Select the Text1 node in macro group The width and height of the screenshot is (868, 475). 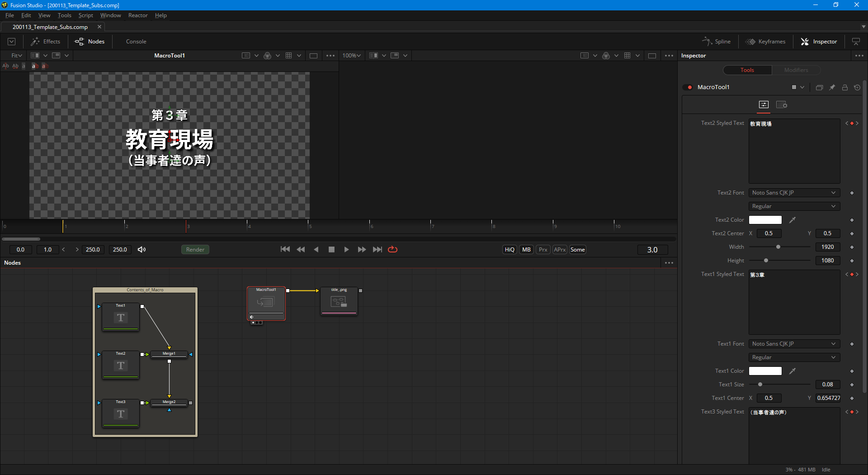(x=120, y=317)
